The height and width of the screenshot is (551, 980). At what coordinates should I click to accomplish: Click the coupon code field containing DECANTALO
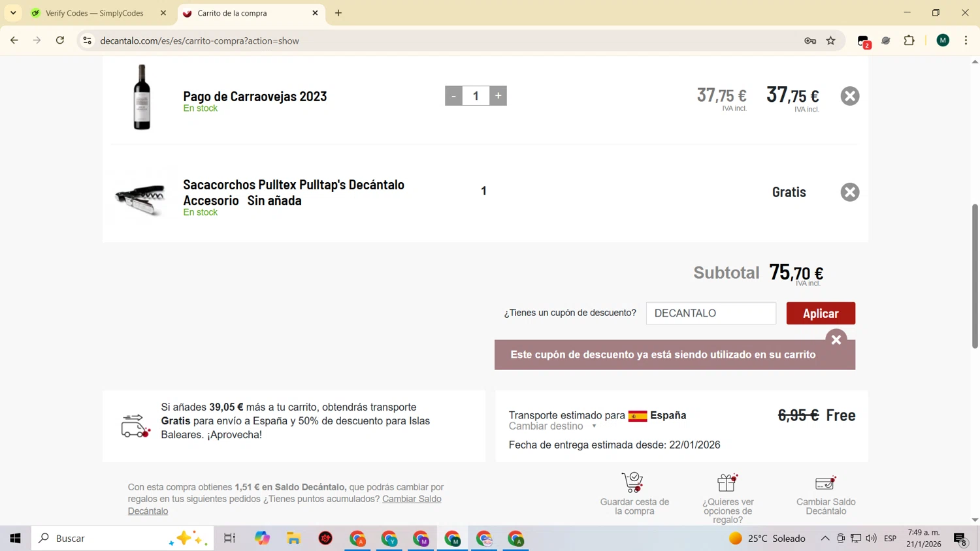pyautogui.click(x=711, y=313)
